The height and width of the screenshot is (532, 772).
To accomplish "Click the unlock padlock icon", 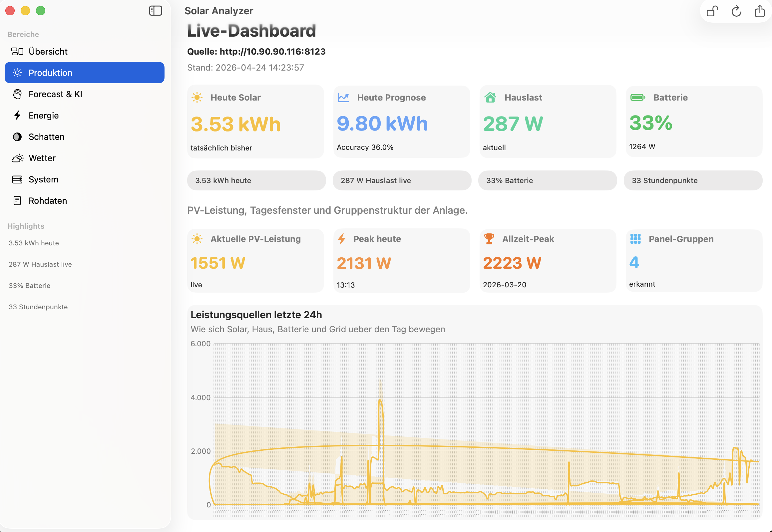I will click(x=712, y=11).
